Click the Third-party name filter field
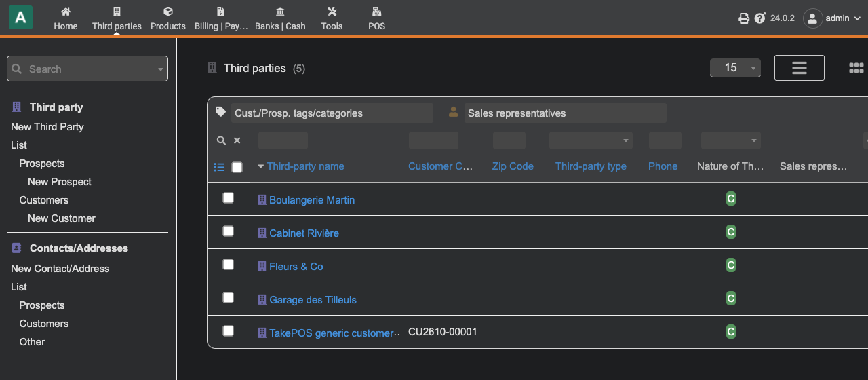 pyautogui.click(x=283, y=140)
